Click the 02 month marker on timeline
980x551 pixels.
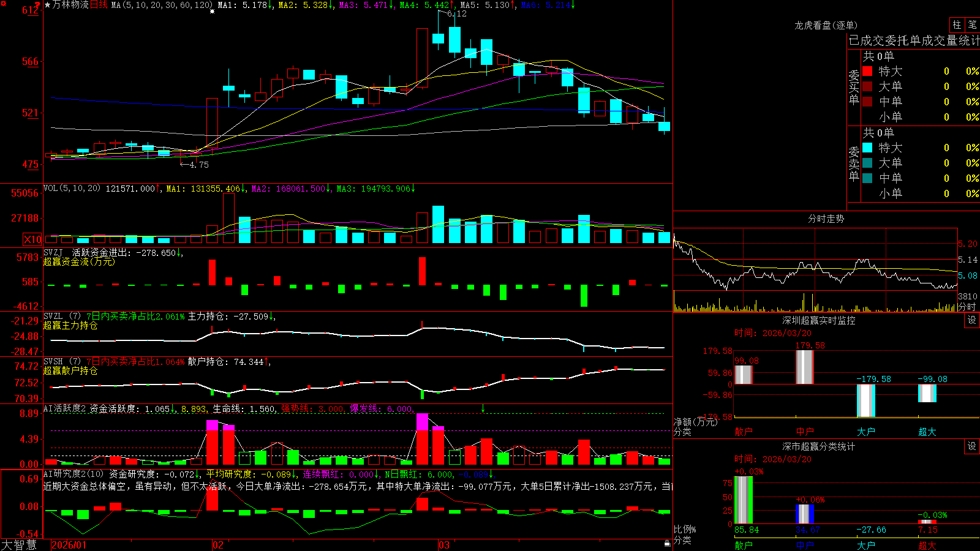click(218, 545)
